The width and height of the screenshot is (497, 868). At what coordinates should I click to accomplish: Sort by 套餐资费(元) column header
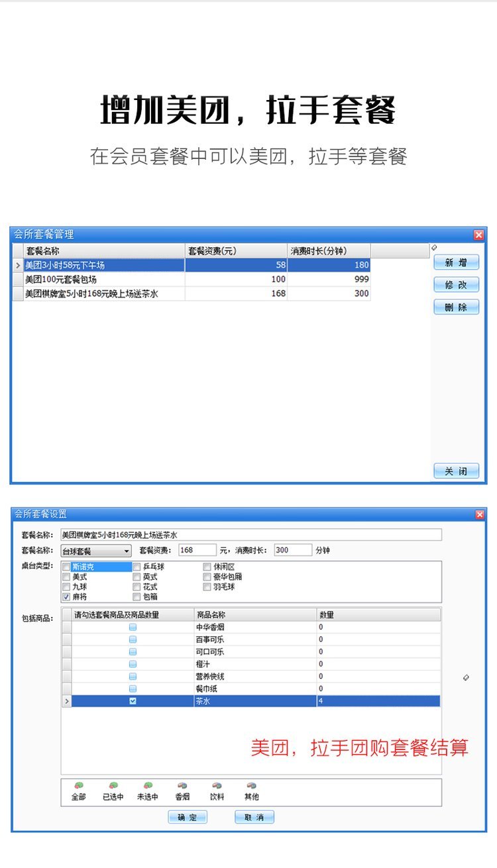point(236,251)
